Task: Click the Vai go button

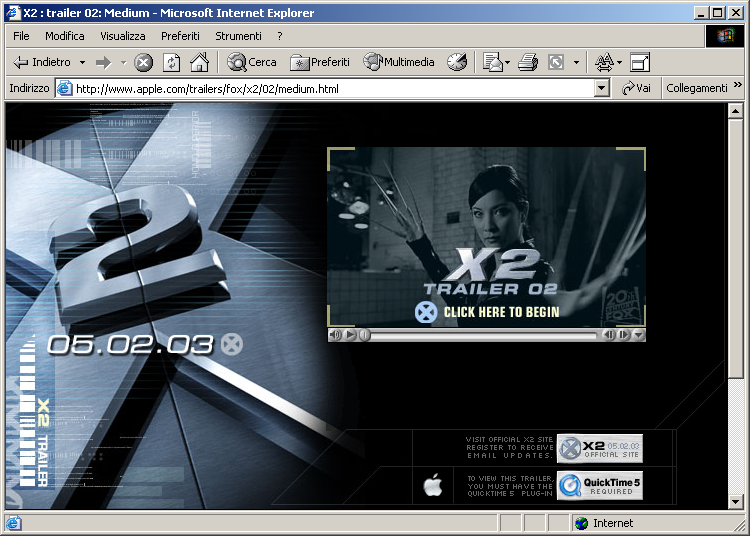Action: pyautogui.click(x=636, y=88)
